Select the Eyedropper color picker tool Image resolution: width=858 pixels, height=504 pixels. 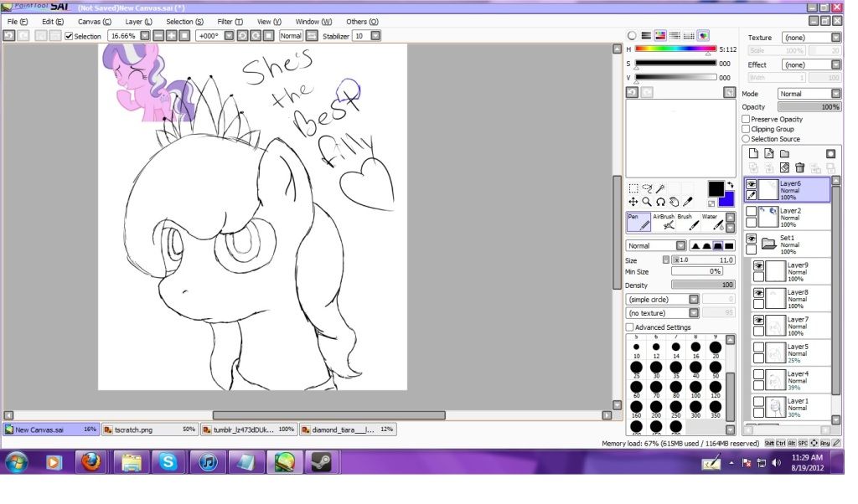coord(688,202)
